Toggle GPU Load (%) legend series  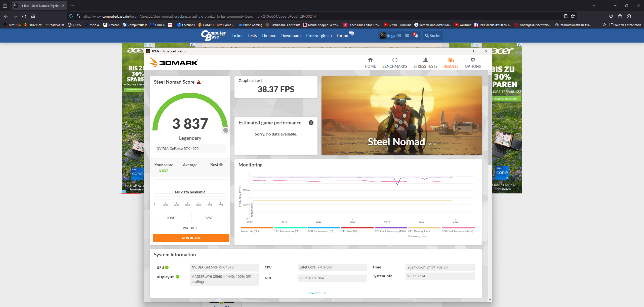click(349, 231)
